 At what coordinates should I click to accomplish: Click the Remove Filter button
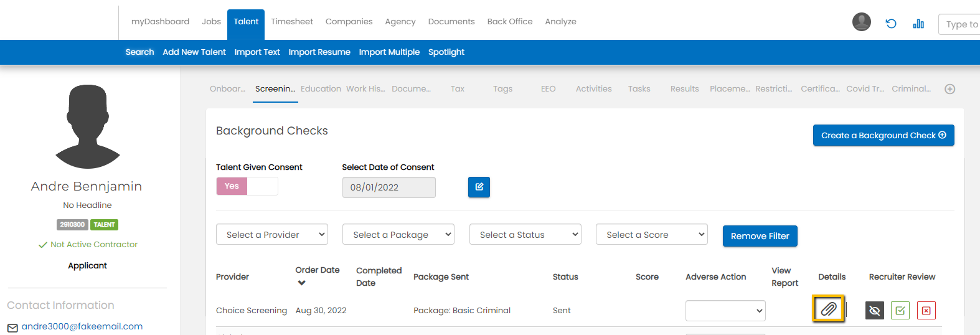760,236
